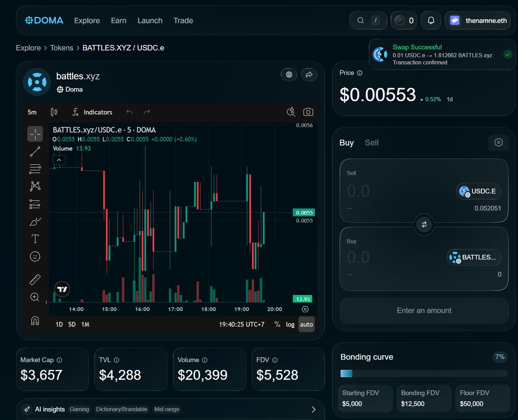Share the battles.xyz token page
This screenshot has width=518, height=420.
pyautogui.click(x=309, y=75)
